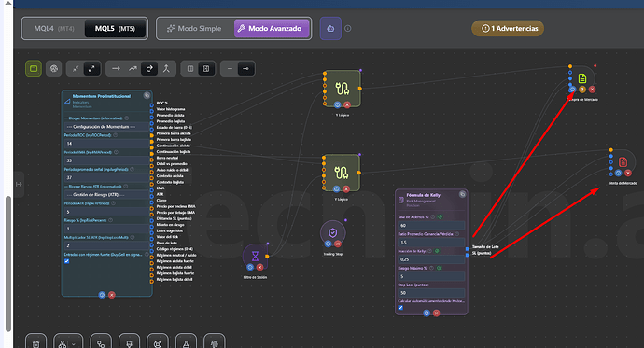Edit the Riesgo Máximo % value 5
644x348 pixels.
[431, 276]
